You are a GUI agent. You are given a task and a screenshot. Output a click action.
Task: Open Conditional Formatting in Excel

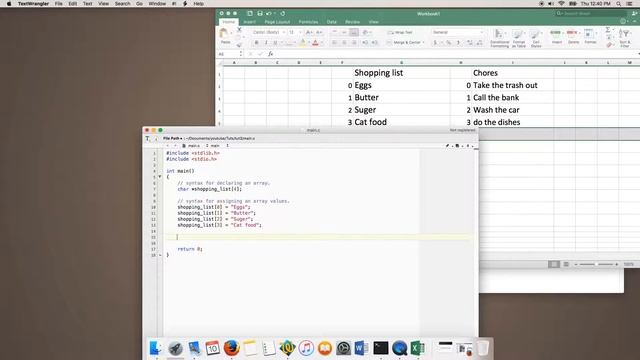[499, 38]
